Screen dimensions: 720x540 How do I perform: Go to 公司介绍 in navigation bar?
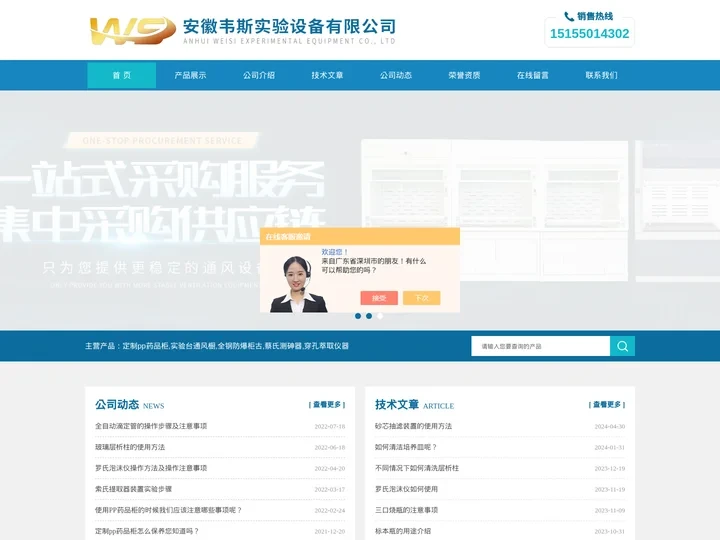click(x=259, y=75)
